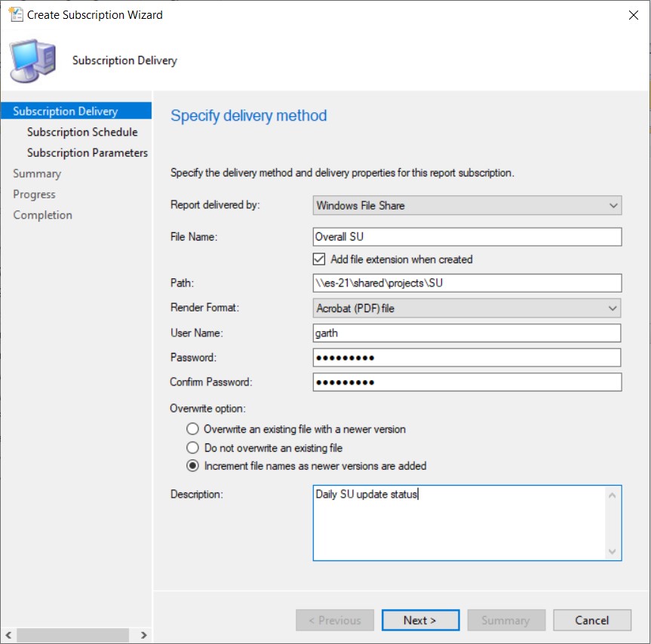The image size is (651, 644).
Task: Expand the Windows File Share delivery options list
Action: pos(613,205)
